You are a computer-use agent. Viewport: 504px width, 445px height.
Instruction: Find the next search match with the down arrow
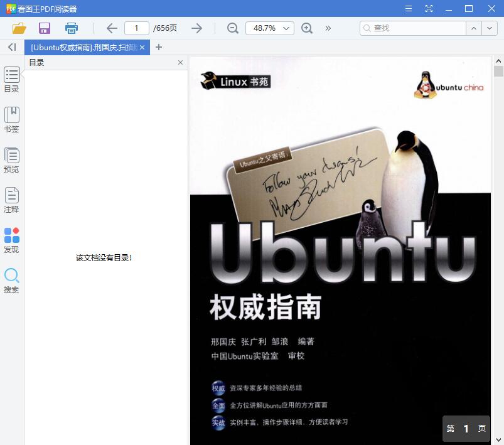tap(490, 28)
